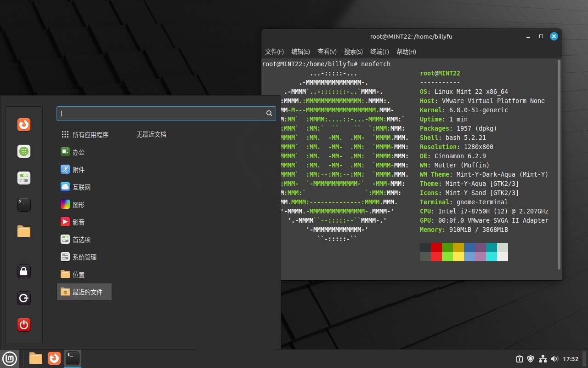Open the Files icon in the menu sidebar
This screenshot has height=368, width=588.
[23, 231]
